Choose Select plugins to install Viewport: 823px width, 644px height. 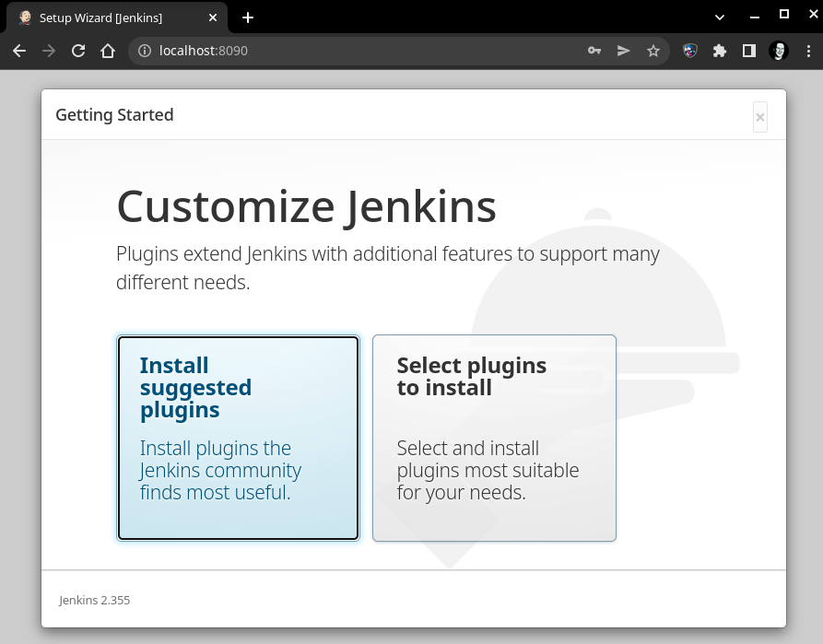pyautogui.click(x=494, y=439)
